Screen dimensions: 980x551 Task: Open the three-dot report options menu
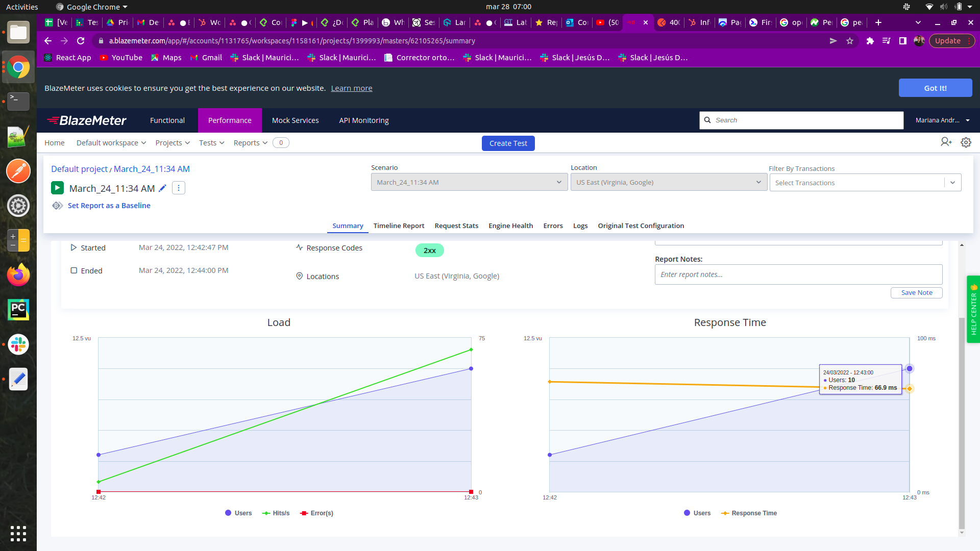tap(178, 188)
